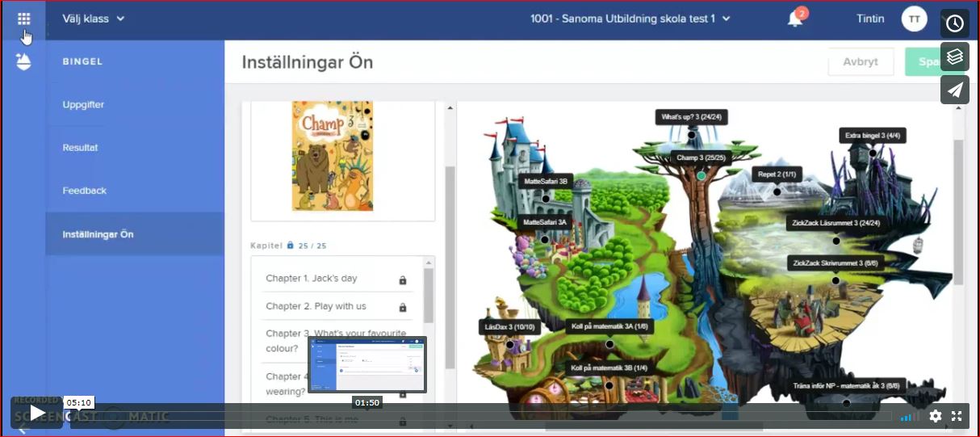Screen dimensions: 980x437
Task: Click the What's up? 3 marker dot
Action: click(x=692, y=135)
